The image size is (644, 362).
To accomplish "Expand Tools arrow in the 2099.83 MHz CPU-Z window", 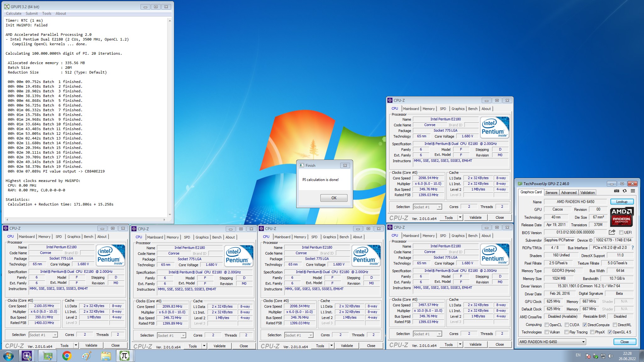I will pyautogui.click(x=204, y=346).
